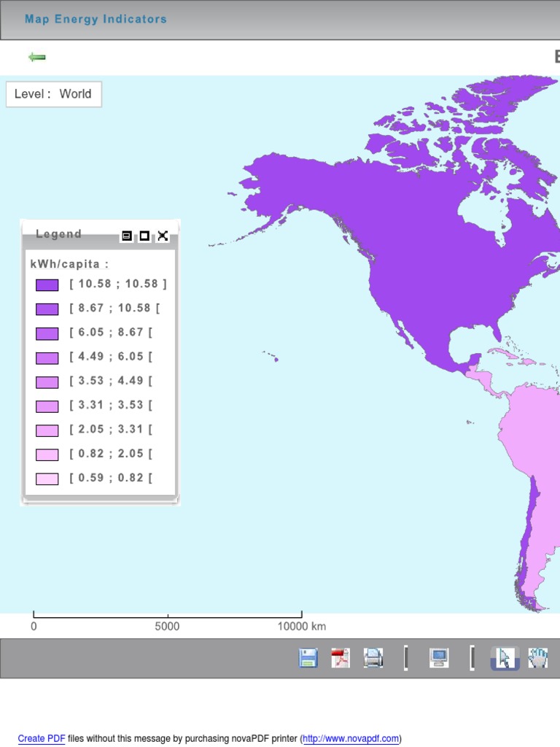560x747 pixels.
Task: Open the Create PDF link
Action: pyautogui.click(x=42, y=738)
